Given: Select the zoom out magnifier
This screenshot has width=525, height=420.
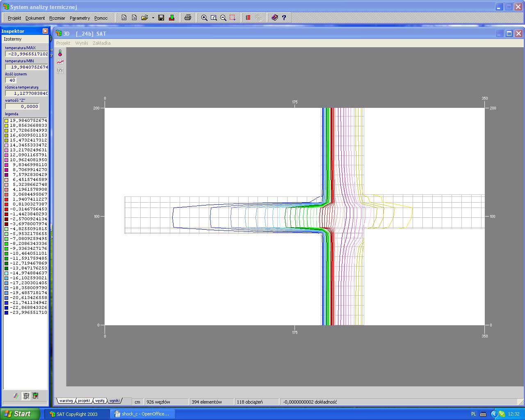Looking at the screenshot, I should pos(223,18).
